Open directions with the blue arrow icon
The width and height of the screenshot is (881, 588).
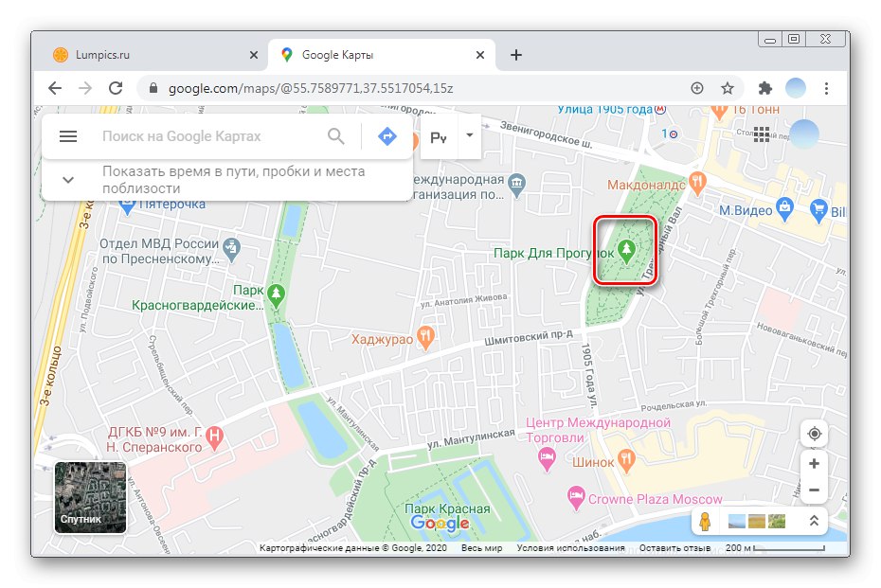387,136
